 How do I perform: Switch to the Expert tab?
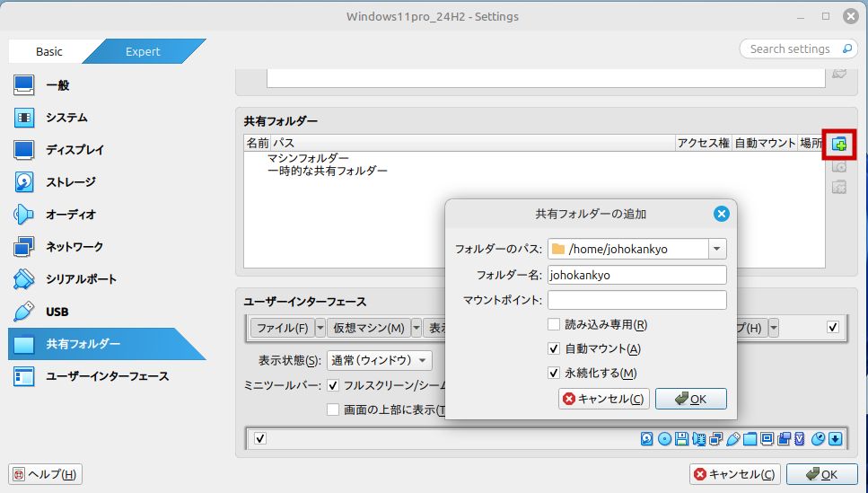click(143, 51)
